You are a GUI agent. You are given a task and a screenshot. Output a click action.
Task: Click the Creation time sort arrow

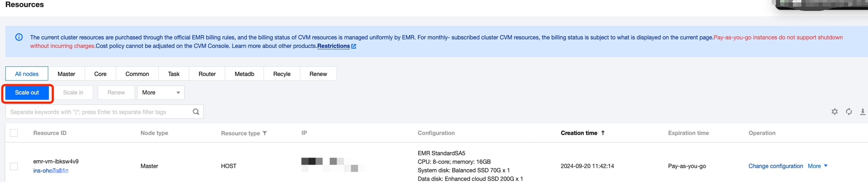[603, 133]
